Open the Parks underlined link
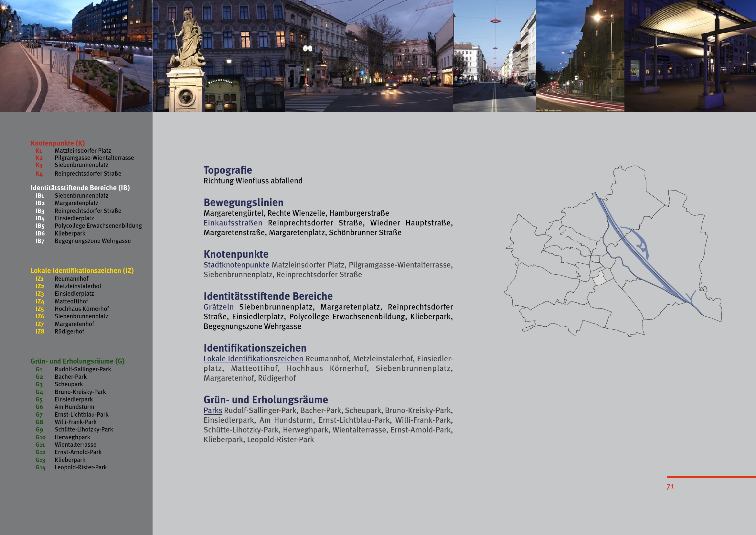 click(213, 410)
